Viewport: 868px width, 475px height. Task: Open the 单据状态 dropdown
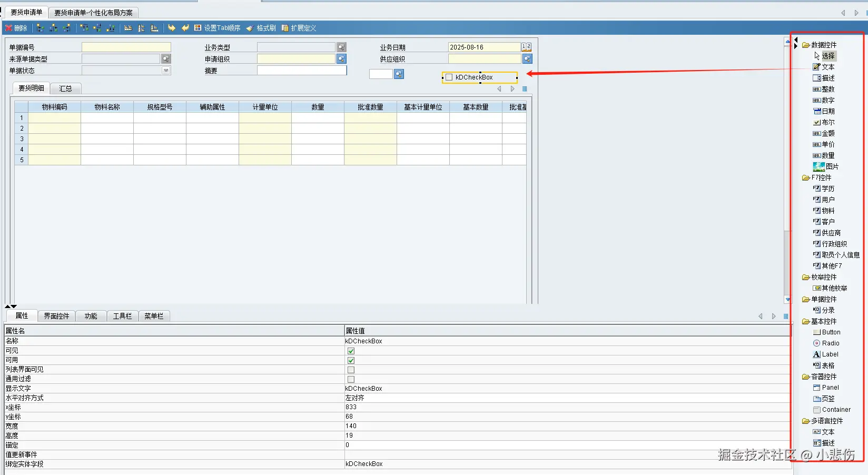point(166,71)
